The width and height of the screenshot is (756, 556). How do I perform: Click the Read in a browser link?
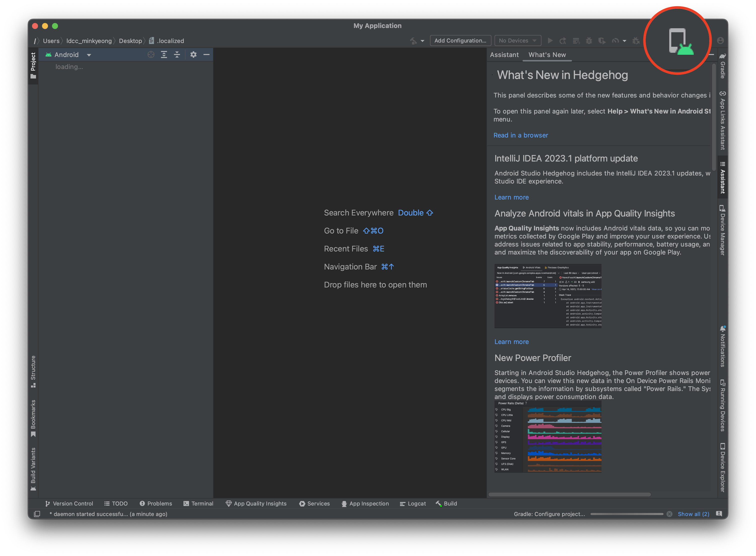520,135
